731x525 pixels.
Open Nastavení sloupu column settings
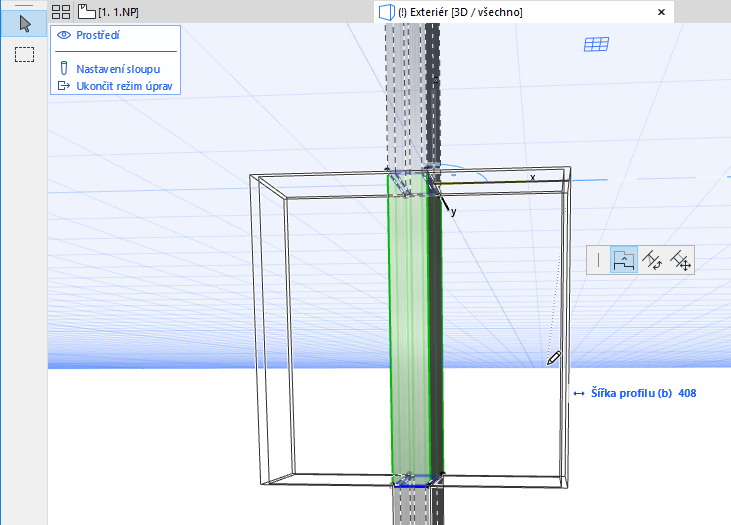[x=110, y=69]
